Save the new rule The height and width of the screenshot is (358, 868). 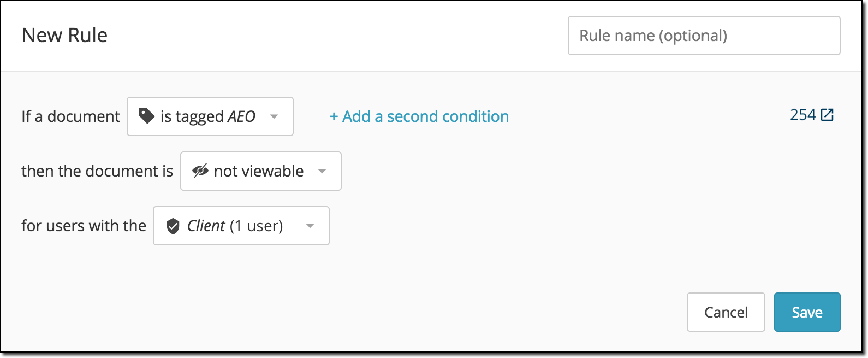click(x=807, y=312)
